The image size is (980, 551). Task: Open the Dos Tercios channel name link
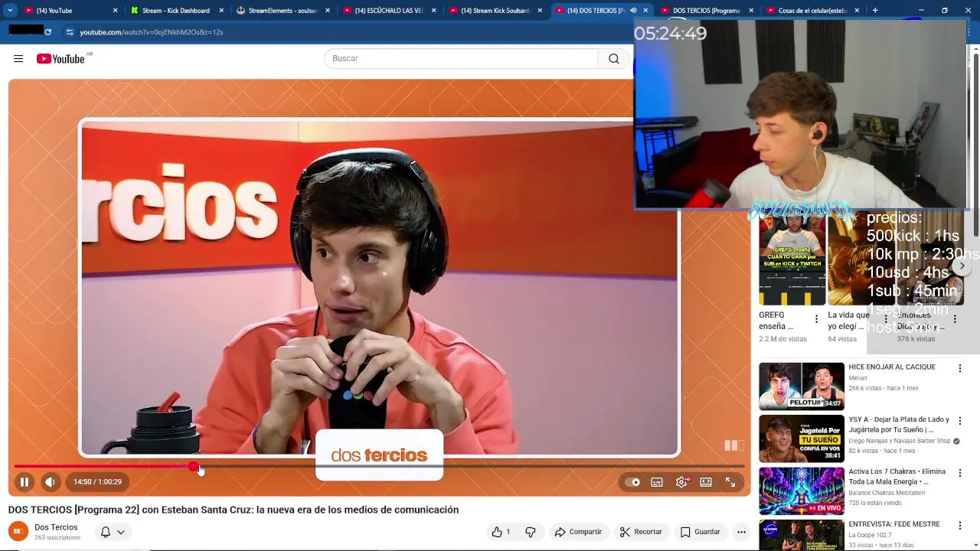click(x=56, y=527)
